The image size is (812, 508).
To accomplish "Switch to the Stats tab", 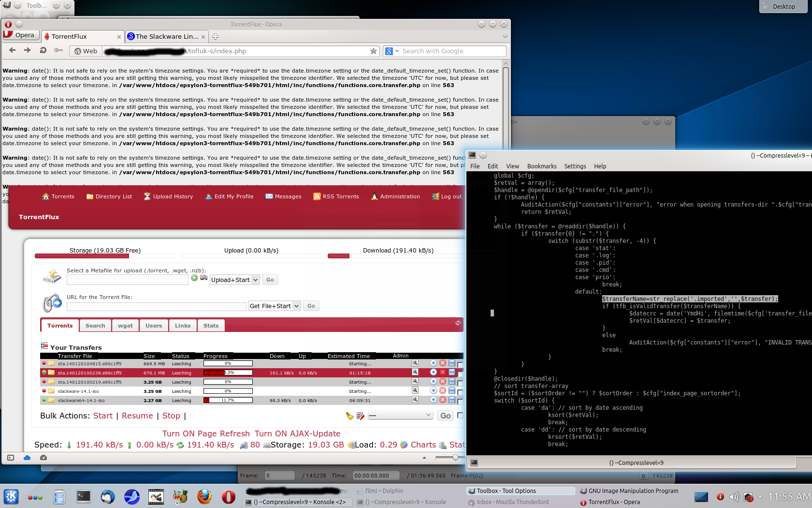I will click(211, 326).
